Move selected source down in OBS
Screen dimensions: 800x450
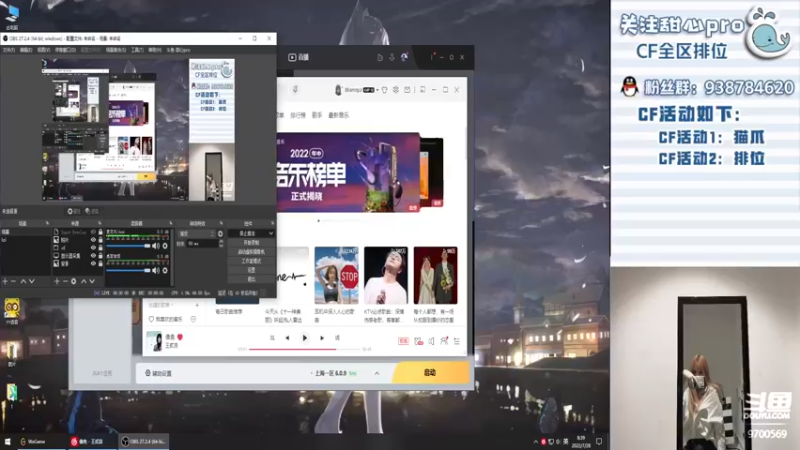click(x=92, y=281)
